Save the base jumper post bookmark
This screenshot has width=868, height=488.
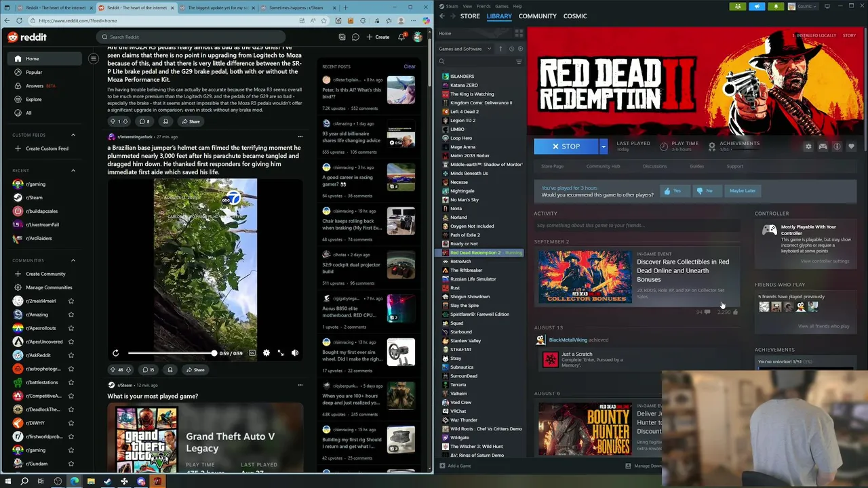pos(170,370)
